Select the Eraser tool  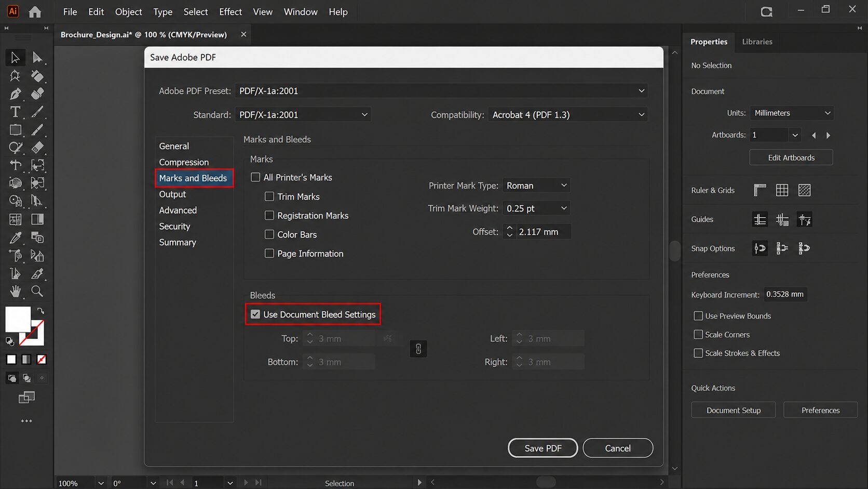pos(37,148)
